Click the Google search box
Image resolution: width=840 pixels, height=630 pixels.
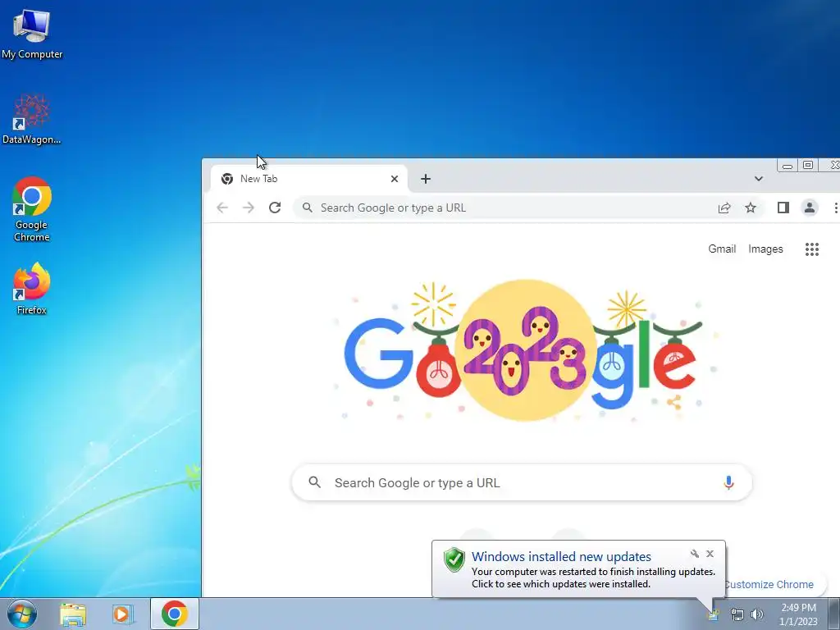522,482
